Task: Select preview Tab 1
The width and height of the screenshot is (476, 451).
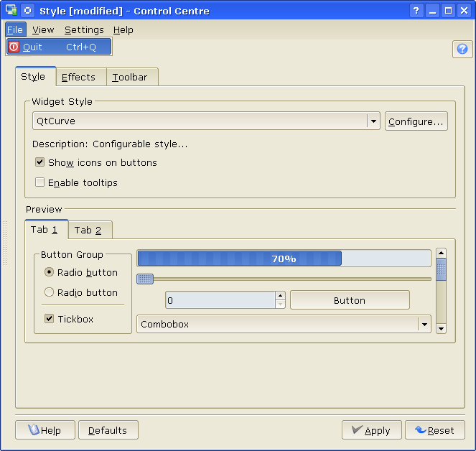Action: [47, 229]
